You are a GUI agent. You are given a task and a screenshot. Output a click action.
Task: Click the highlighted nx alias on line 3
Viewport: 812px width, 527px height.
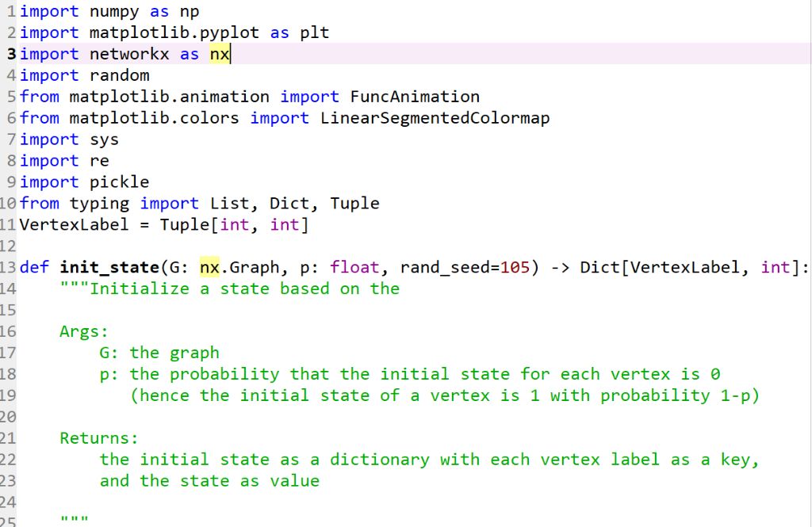pos(220,54)
